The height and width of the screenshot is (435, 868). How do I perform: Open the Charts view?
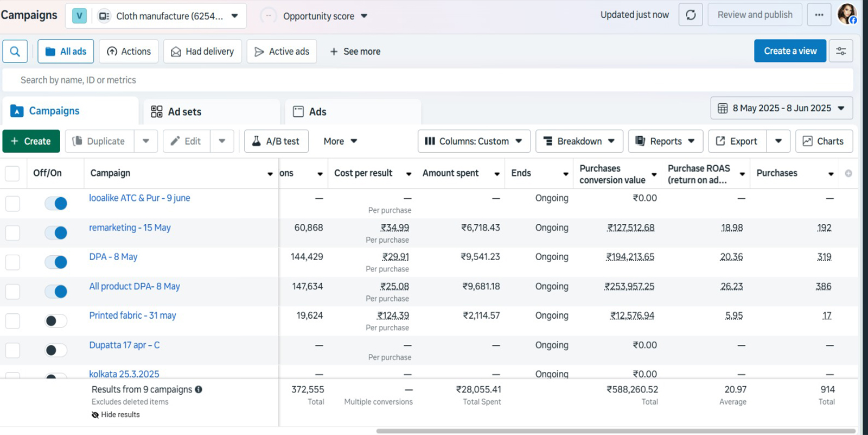pos(824,141)
